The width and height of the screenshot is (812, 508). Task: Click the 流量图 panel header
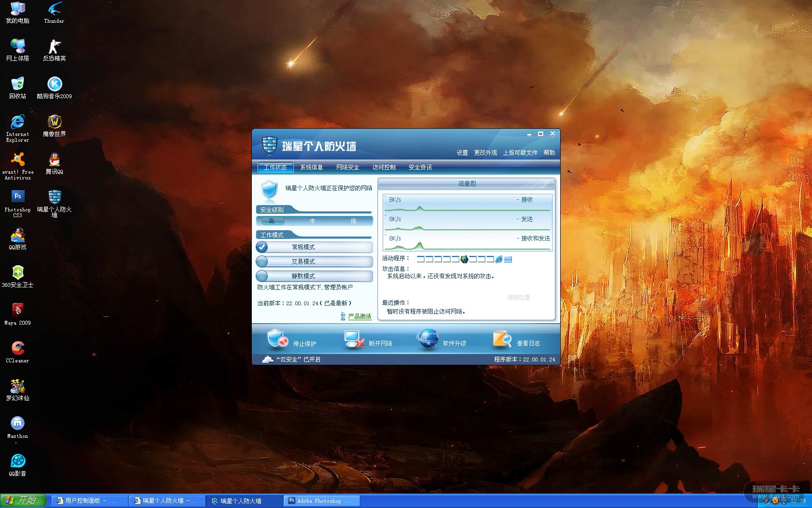click(x=466, y=184)
